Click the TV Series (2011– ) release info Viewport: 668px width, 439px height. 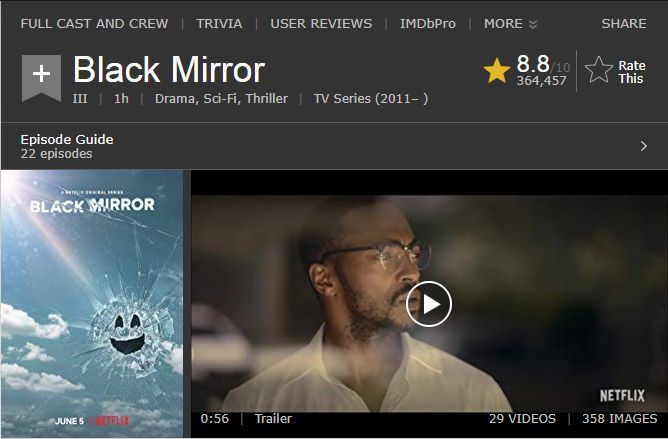click(x=371, y=98)
